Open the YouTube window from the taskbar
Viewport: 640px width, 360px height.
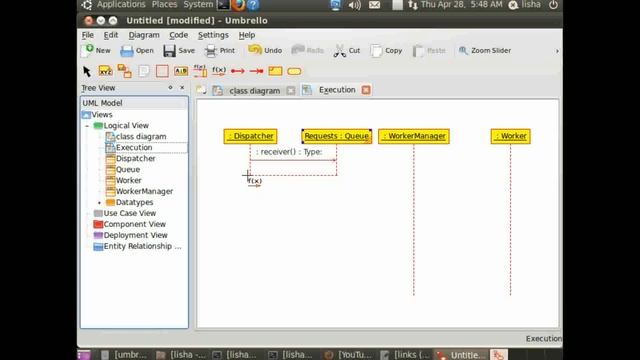(x=348, y=355)
